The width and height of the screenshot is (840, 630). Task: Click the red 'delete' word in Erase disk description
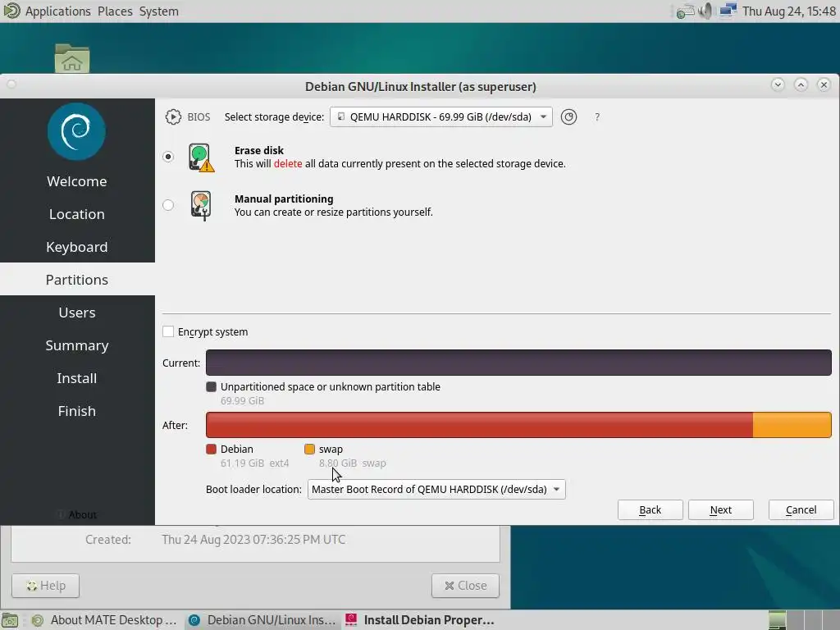288,163
